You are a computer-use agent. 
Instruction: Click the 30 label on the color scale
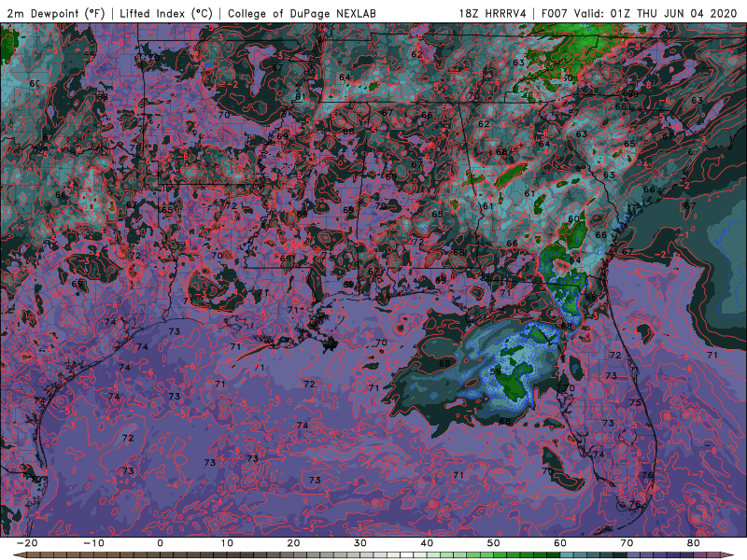coord(360,543)
